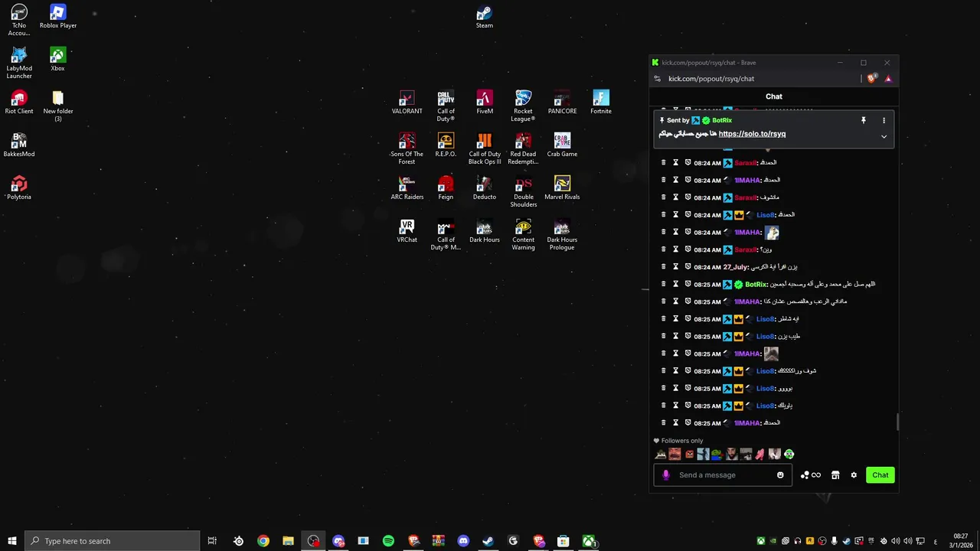Select the ARC Raiders desktop icon
The image size is (980, 551).
[x=407, y=188]
